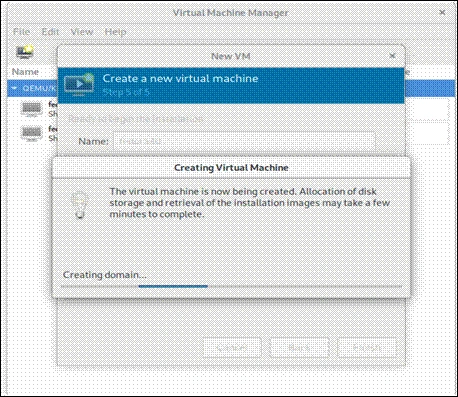Click the Name column header

25,72
